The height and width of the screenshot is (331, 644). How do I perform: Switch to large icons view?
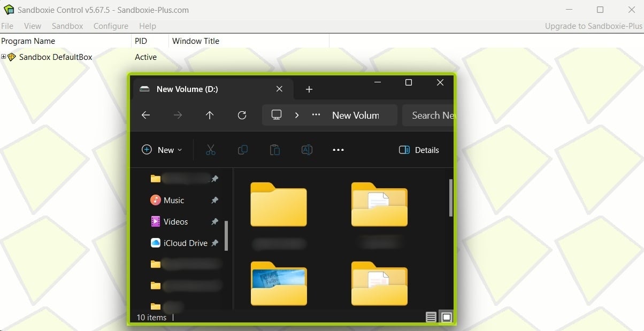(447, 317)
